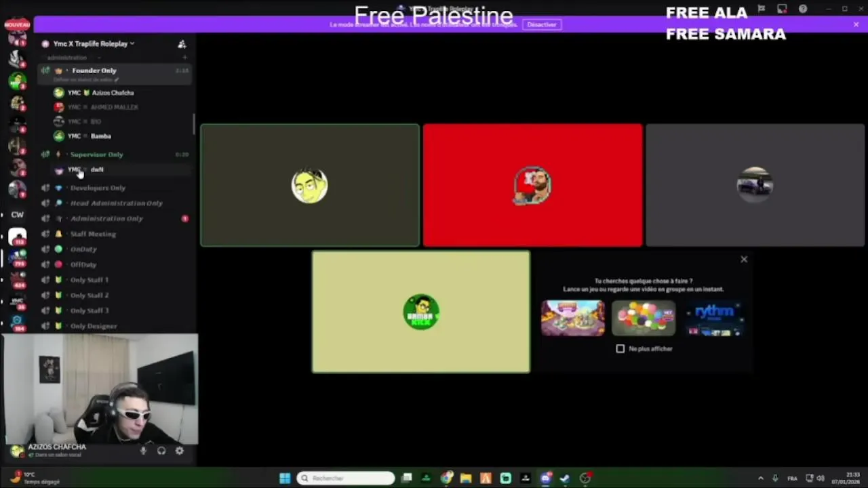Tick the Ne plus afficher checkbox

(620, 348)
